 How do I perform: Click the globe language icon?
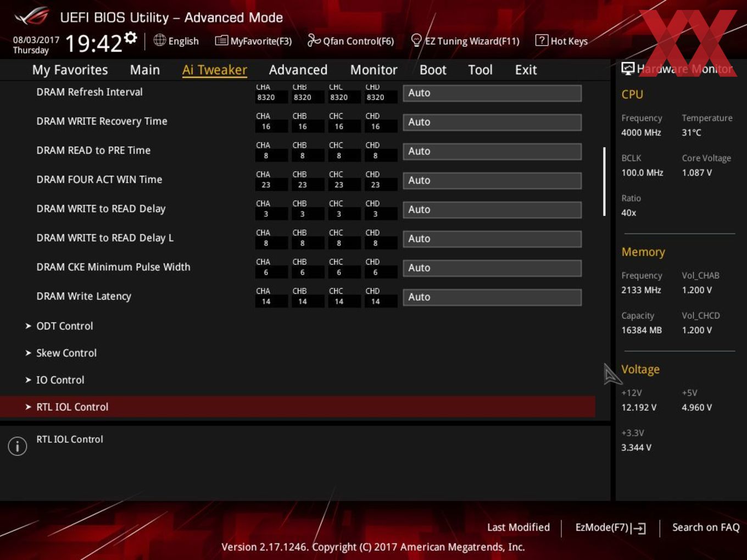159,40
